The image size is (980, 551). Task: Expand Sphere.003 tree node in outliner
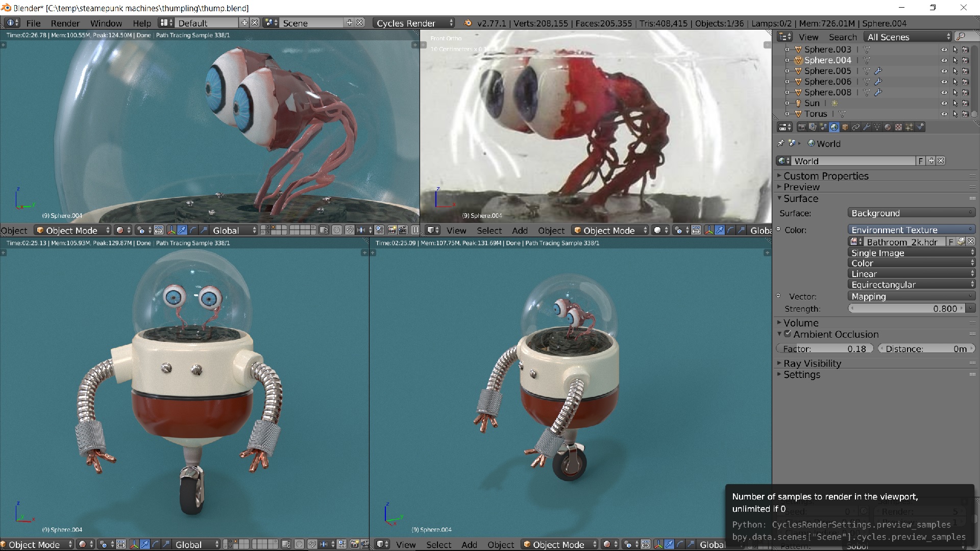(x=787, y=49)
